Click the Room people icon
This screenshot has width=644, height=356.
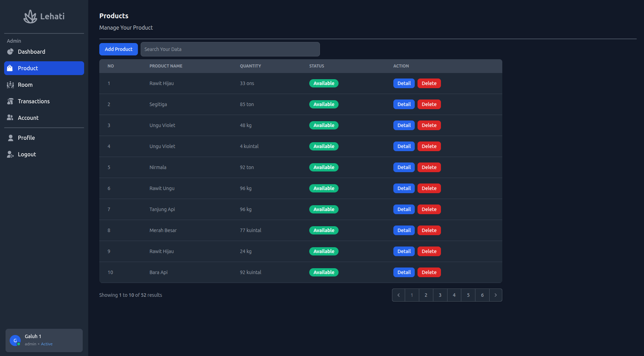[10, 85]
